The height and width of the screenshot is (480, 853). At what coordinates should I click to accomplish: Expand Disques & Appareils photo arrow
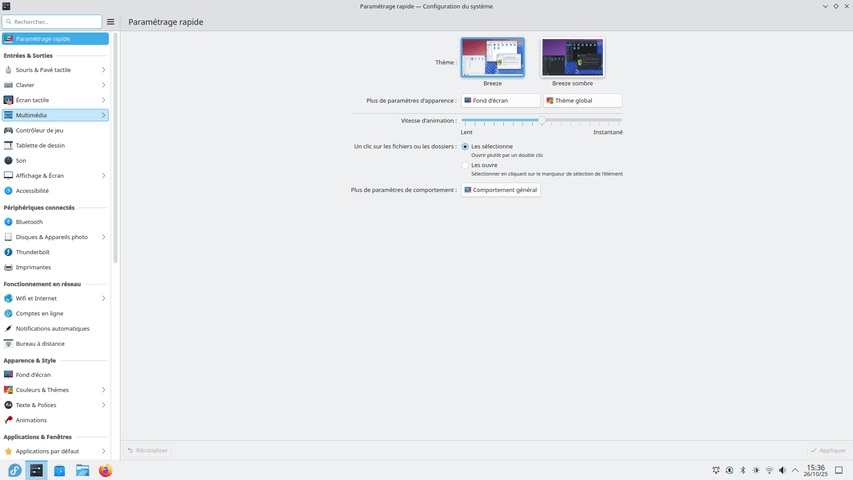coord(103,237)
